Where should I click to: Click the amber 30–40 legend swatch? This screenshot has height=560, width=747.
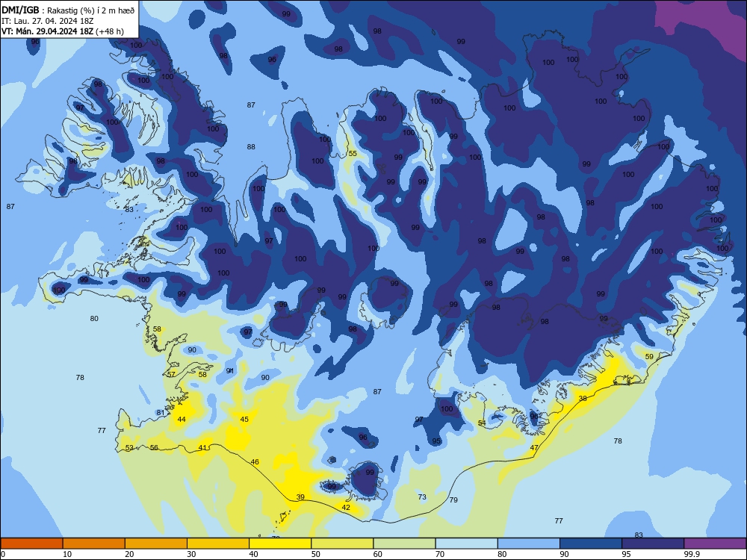coord(218,544)
